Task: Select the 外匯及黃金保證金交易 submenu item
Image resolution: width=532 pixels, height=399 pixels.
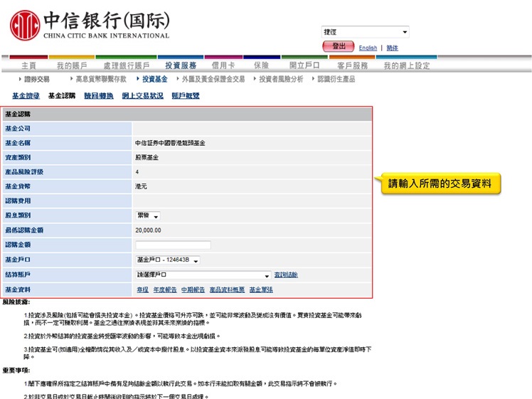Action: [213, 79]
